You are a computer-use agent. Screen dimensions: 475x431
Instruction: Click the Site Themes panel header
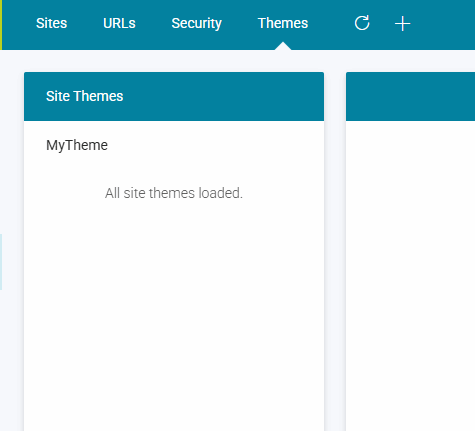pos(174,96)
